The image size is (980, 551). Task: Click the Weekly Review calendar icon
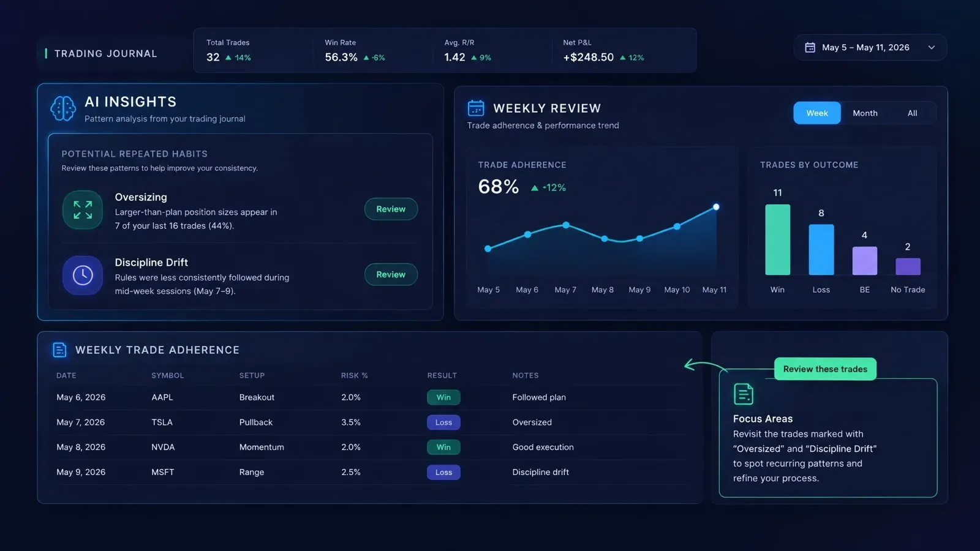[476, 108]
